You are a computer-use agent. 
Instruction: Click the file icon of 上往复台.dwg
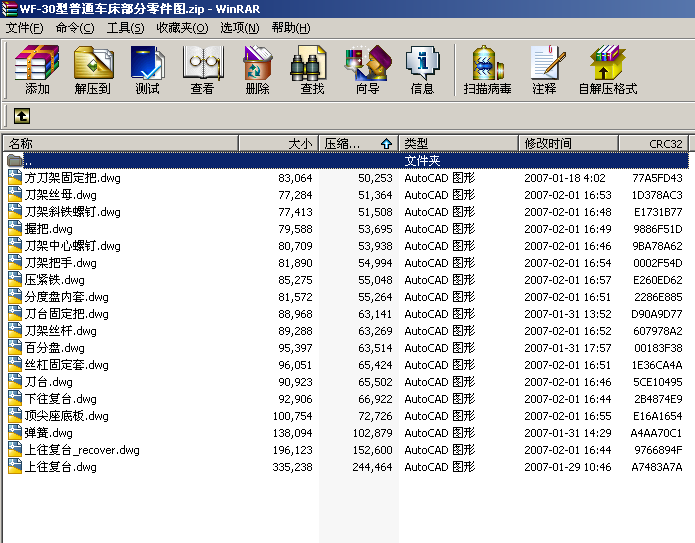coord(15,466)
